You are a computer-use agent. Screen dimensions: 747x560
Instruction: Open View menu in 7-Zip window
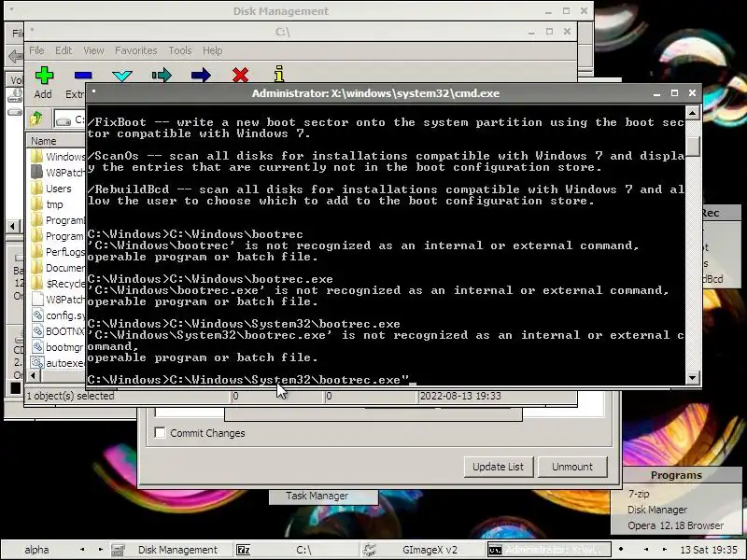[x=93, y=50]
